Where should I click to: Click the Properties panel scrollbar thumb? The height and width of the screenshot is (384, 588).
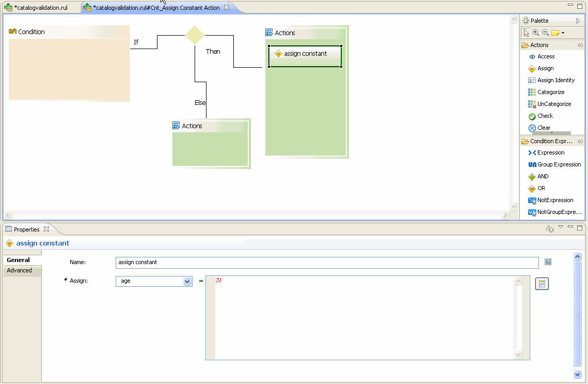point(578,313)
